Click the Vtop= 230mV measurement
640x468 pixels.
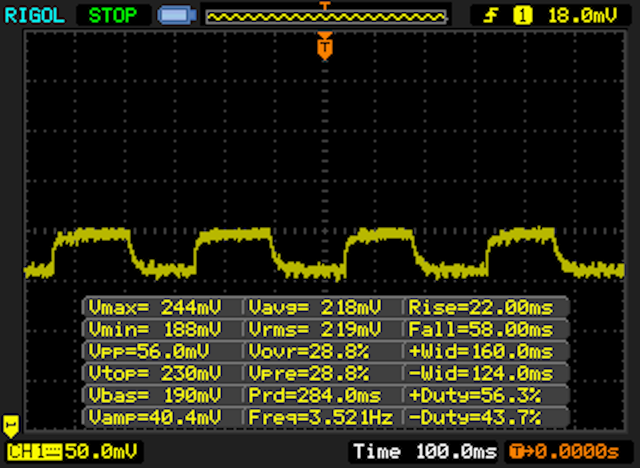pos(155,373)
